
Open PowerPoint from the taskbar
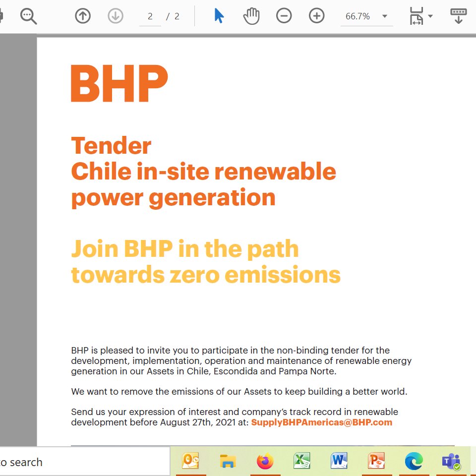click(376, 461)
